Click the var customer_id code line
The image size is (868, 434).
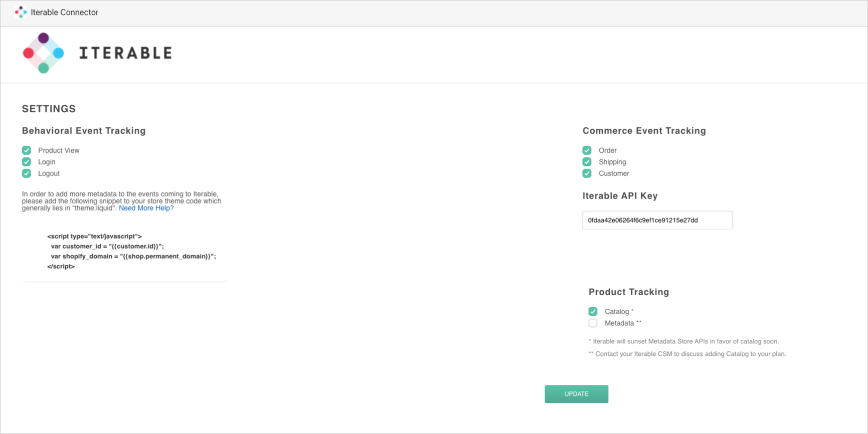tap(107, 246)
